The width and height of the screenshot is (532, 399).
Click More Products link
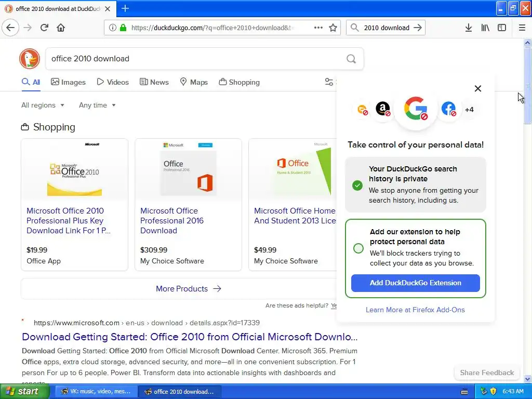click(188, 289)
